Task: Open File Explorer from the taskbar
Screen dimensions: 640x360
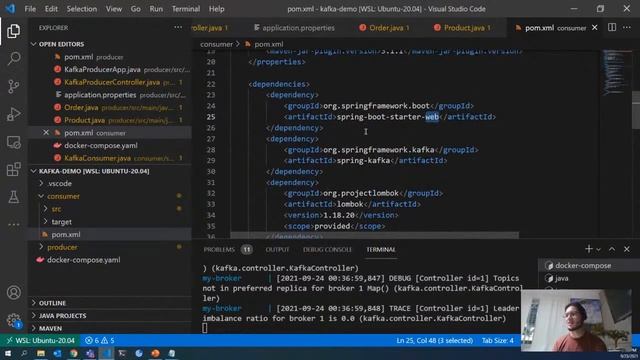Action: [x=40, y=353]
